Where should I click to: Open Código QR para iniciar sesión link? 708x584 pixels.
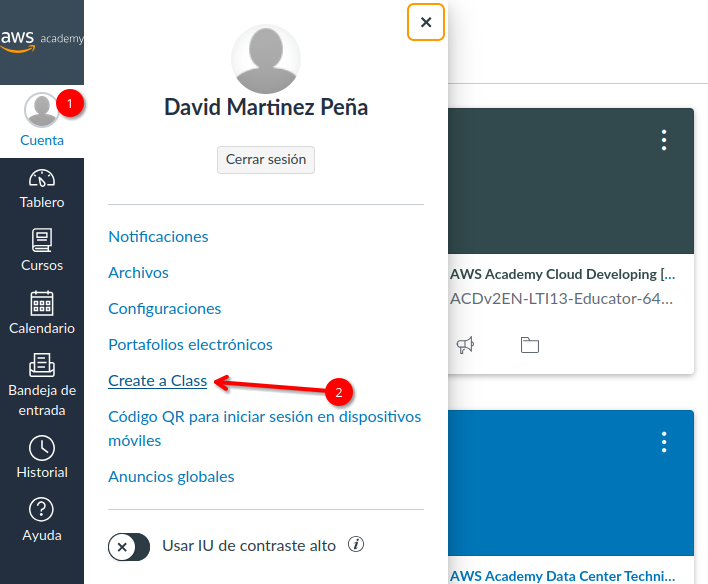click(265, 429)
